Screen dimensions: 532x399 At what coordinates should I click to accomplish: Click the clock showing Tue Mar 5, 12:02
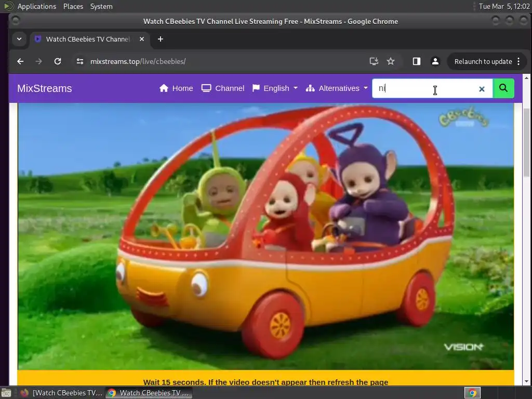coord(504,6)
